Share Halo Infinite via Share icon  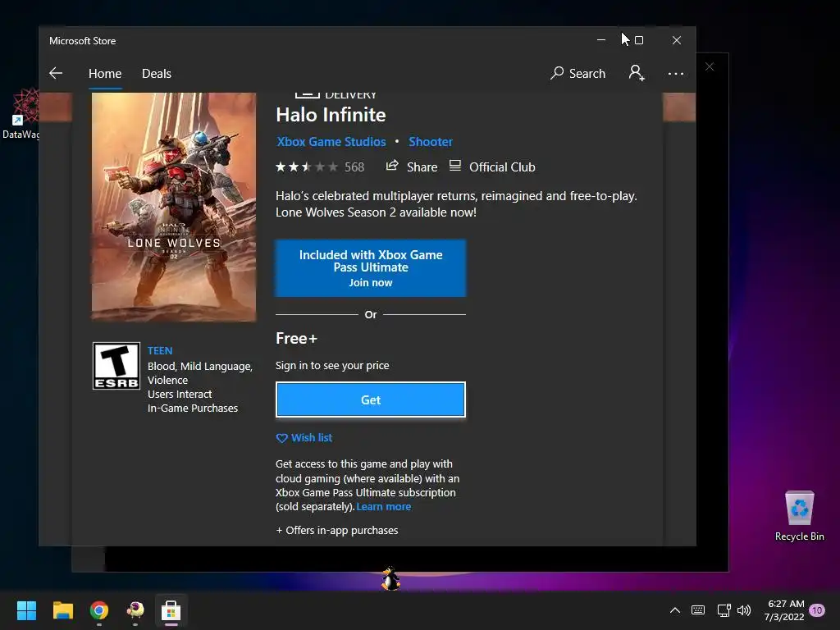click(412, 167)
